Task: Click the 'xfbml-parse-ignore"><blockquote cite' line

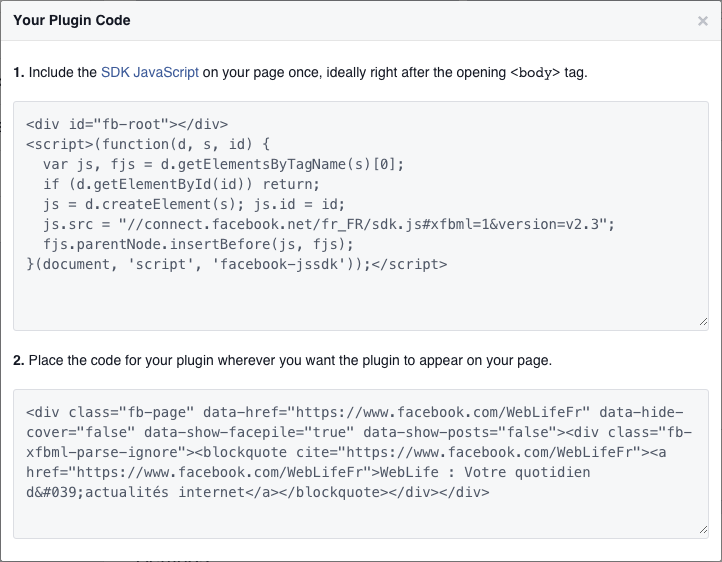Action: pyautogui.click(x=346, y=452)
